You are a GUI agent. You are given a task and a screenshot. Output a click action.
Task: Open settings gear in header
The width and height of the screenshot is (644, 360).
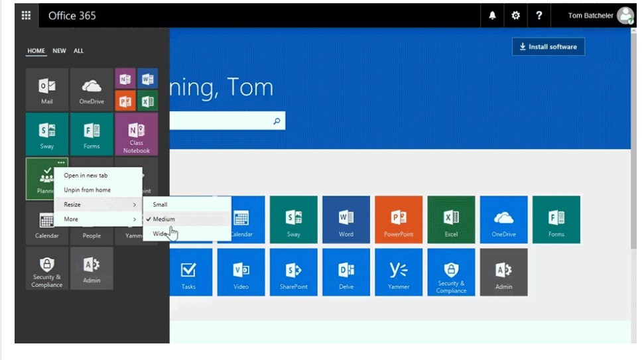click(x=515, y=16)
